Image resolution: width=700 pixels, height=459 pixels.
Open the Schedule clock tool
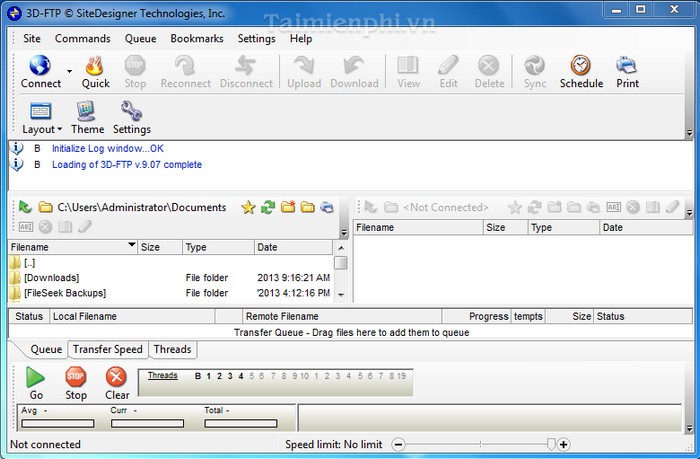(581, 67)
